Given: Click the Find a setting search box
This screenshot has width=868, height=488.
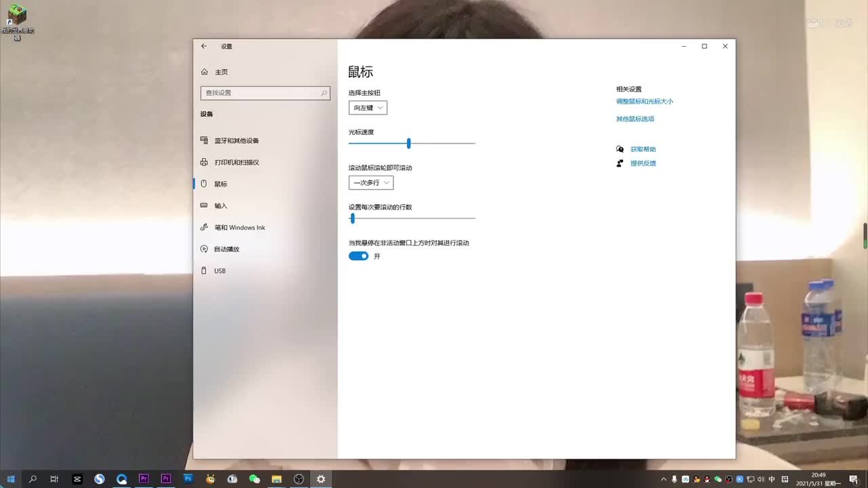Looking at the screenshot, I should [x=265, y=93].
